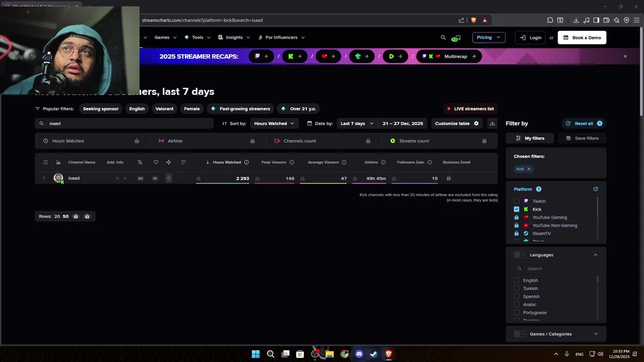Switch to the My filters tab
The width and height of the screenshot is (644, 362).
click(x=530, y=138)
